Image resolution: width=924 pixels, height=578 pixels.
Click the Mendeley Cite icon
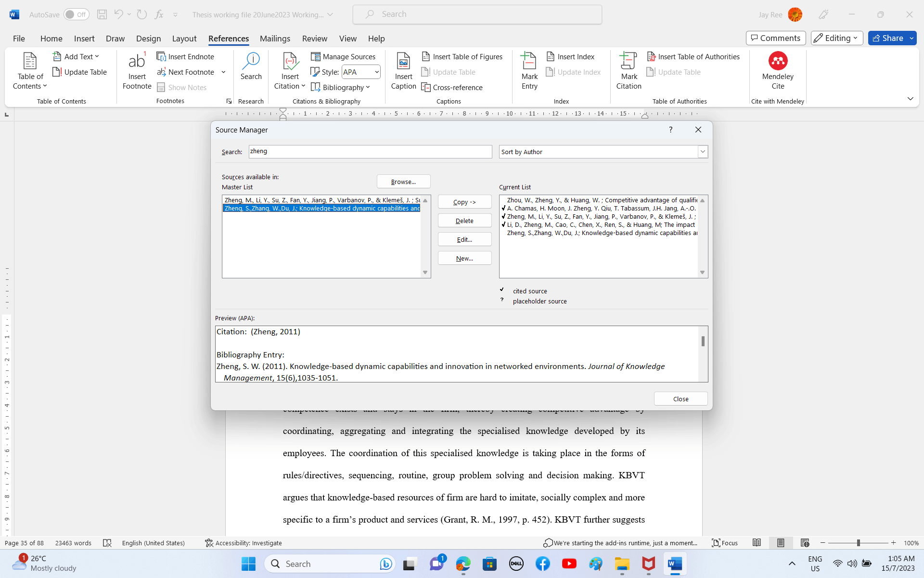pyautogui.click(x=778, y=61)
